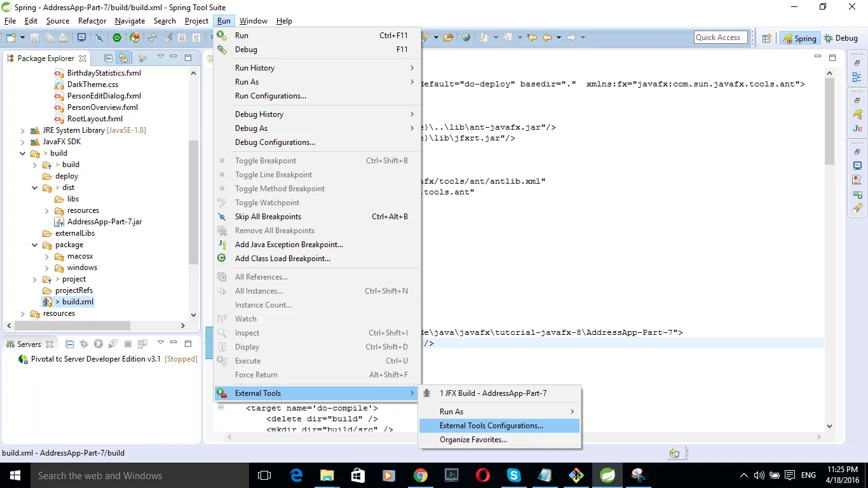Click the green Spring Boot dashboard icon
Image resolution: width=868 pixels, height=488 pixels.
118,38
